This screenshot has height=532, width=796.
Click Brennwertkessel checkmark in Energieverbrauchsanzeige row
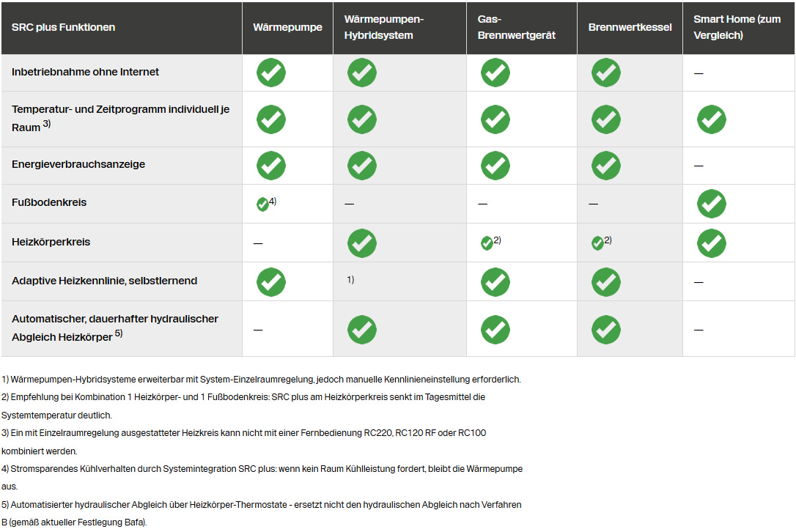pos(605,166)
